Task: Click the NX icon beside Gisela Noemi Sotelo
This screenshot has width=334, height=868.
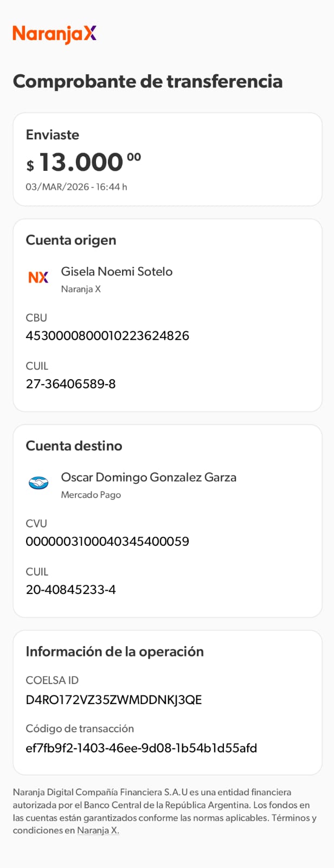Action: 38,277
